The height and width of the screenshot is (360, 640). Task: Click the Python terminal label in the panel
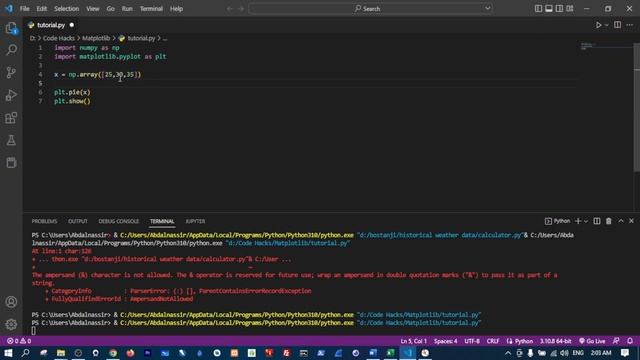[x=558, y=221]
